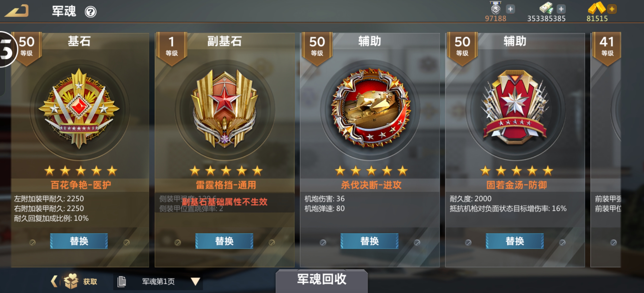Tap the 杀伐决断-进攻 tank medal emblem
The height and width of the screenshot is (293, 644).
pyautogui.click(x=371, y=108)
